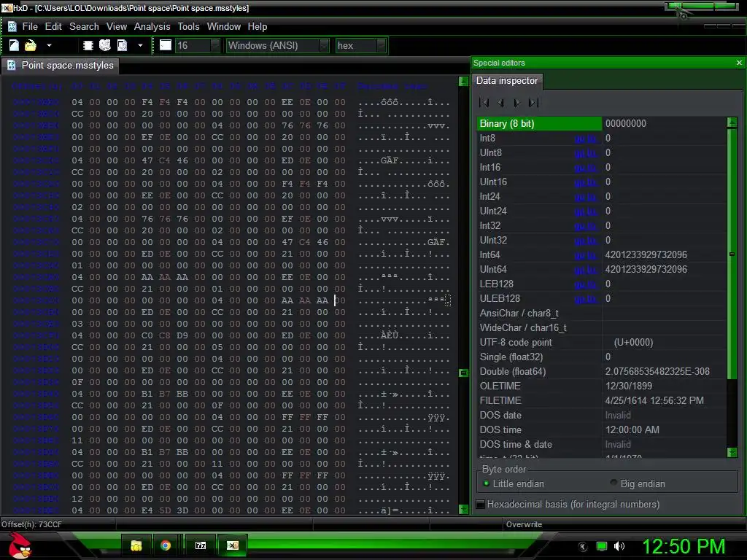Click the 'go to' link for UInt16
This screenshot has width=747, height=560.
click(586, 182)
